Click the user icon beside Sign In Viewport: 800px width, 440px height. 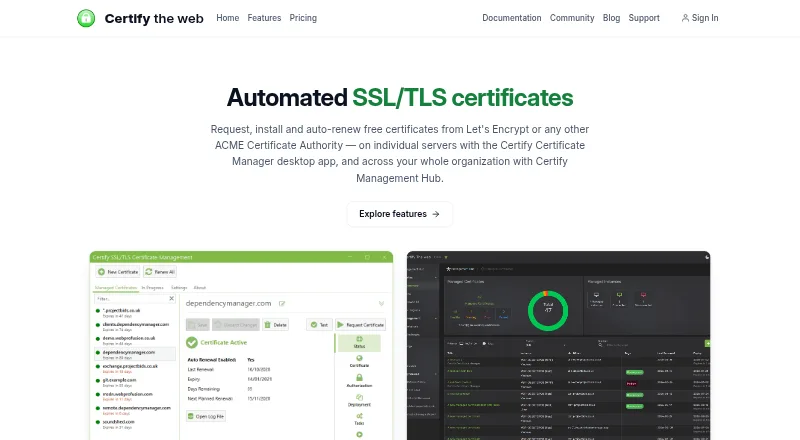(x=685, y=18)
